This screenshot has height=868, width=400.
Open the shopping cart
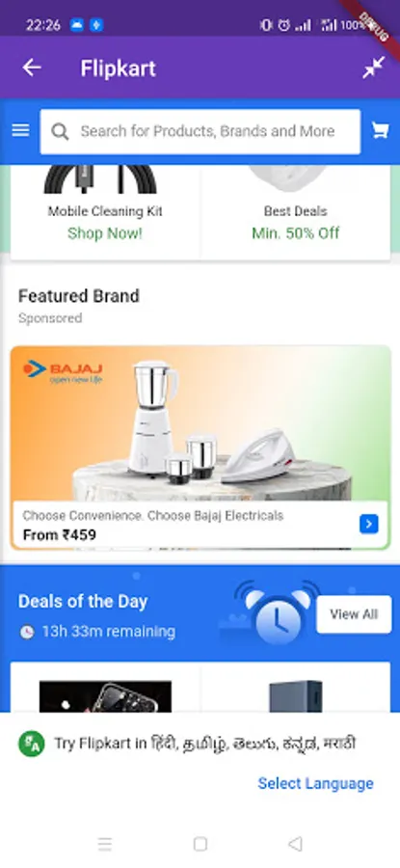click(x=380, y=130)
